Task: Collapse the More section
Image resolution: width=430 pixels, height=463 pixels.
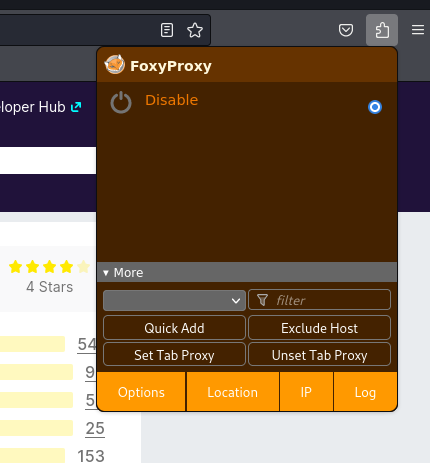Action: pos(247,272)
